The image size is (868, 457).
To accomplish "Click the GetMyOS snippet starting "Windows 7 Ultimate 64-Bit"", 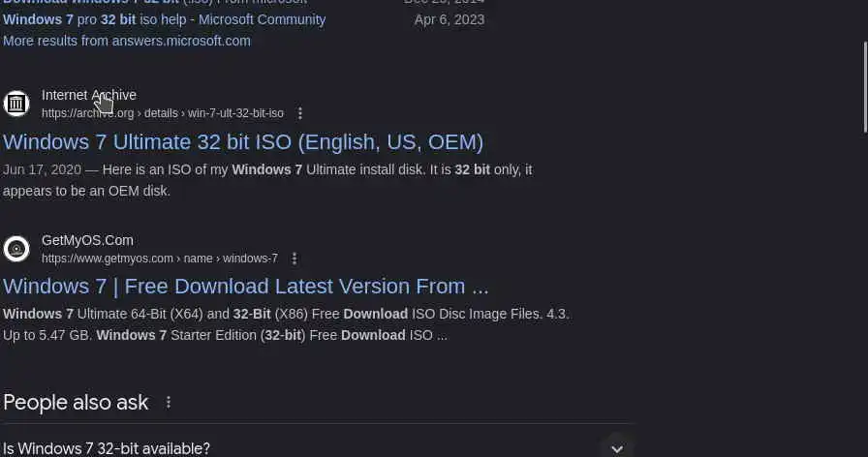I will coord(286,324).
